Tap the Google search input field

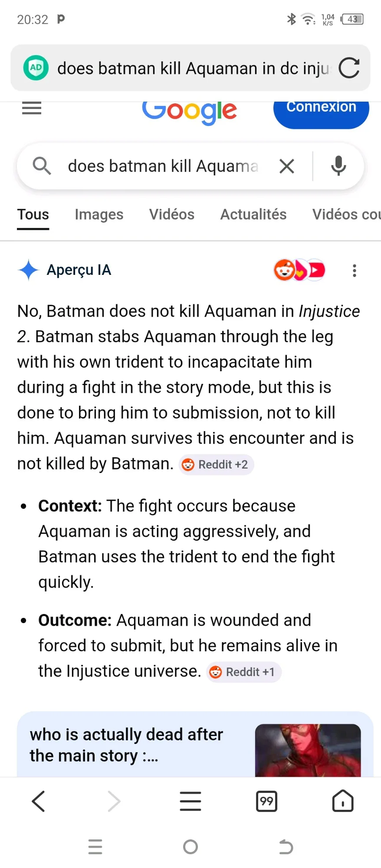163,166
